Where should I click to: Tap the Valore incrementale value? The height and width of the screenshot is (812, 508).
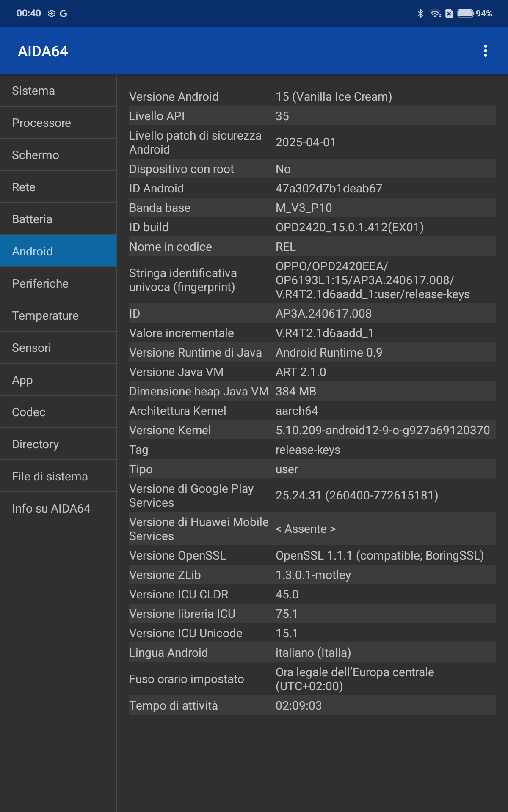[x=325, y=333]
